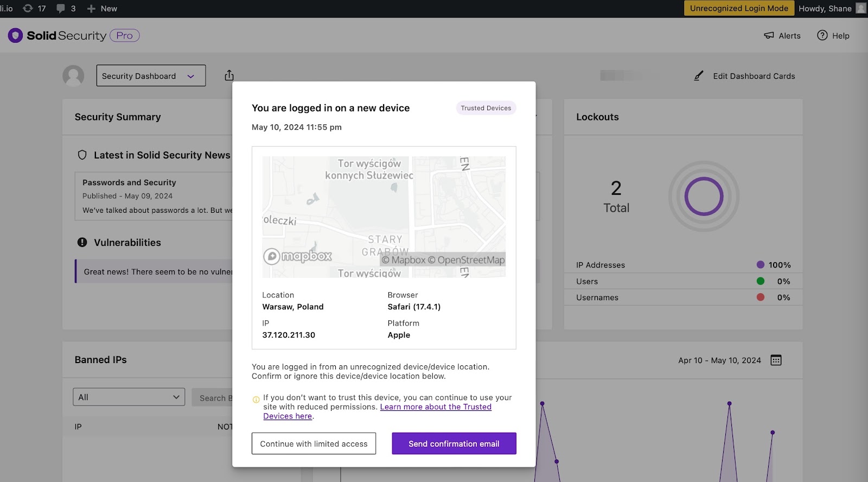This screenshot has width=868, height=482.
Task: Click the purple IP Addresses legend dot
Action: [760, 265]
